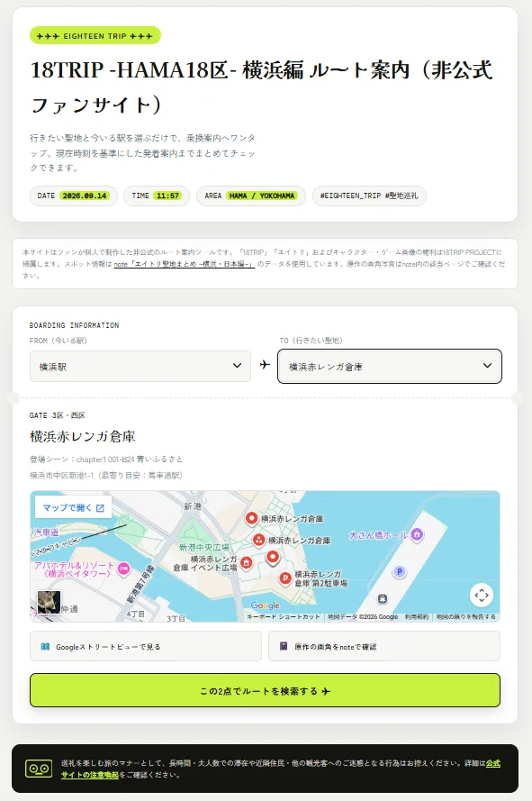This screenshot has height=801, width=532.
Task: Click the airplane icon between FROM and TO
Action: pos(265,365)
